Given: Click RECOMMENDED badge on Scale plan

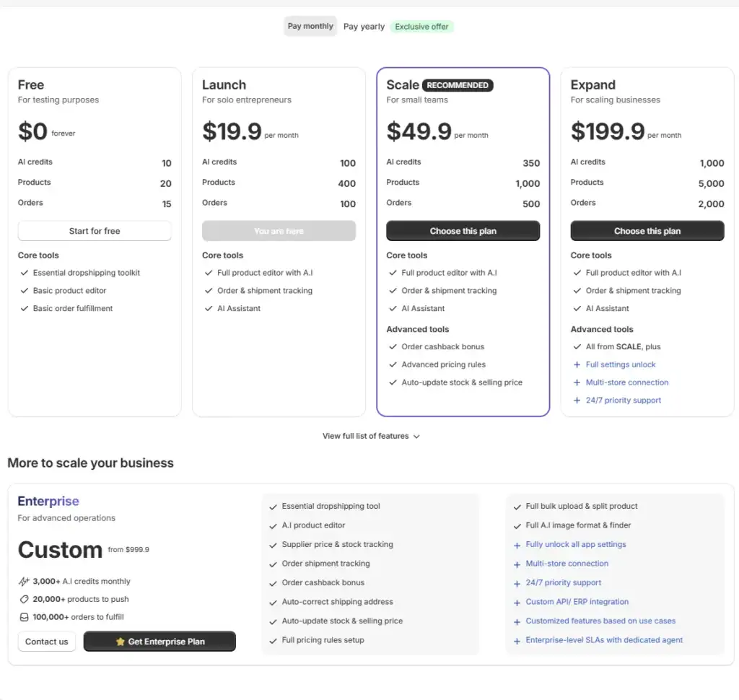Looking at the screenshot, I should 457,85.
